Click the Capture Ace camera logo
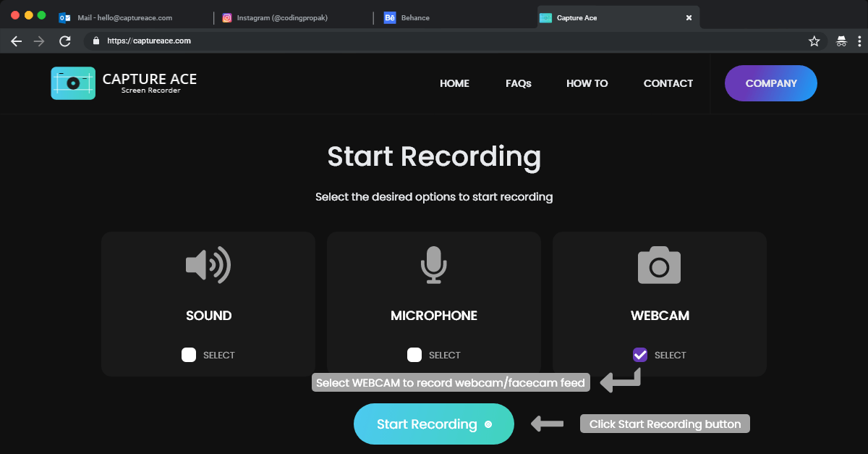This screenshot has height=454, width=868. (73, 83)
